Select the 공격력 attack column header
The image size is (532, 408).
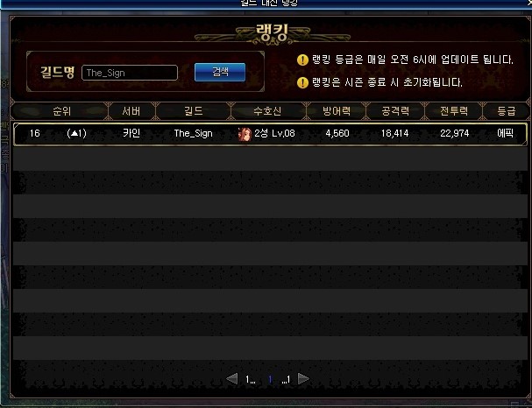pos(395,111)
